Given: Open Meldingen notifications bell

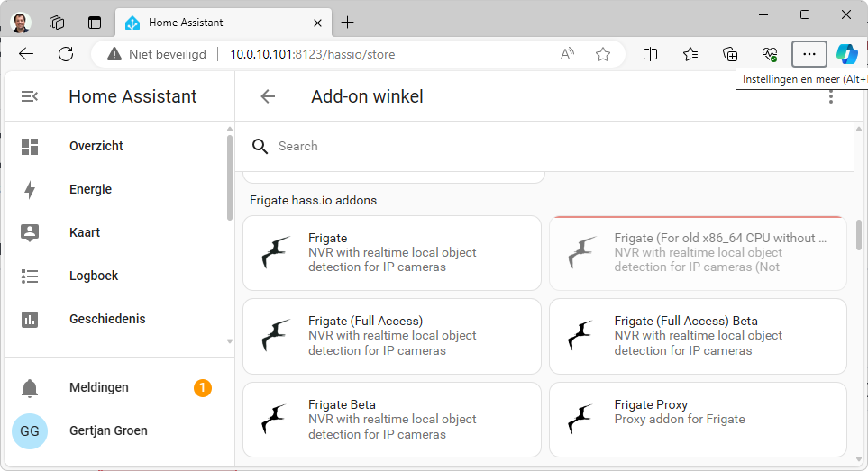Looking at the screenshot, I should (x=30, y=388).
